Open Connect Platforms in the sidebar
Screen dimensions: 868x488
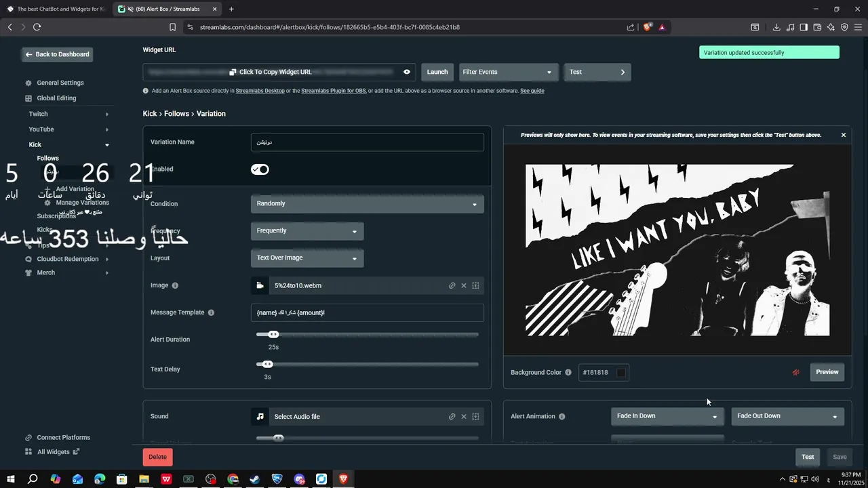pyautogui.click(x=64, y=438)
